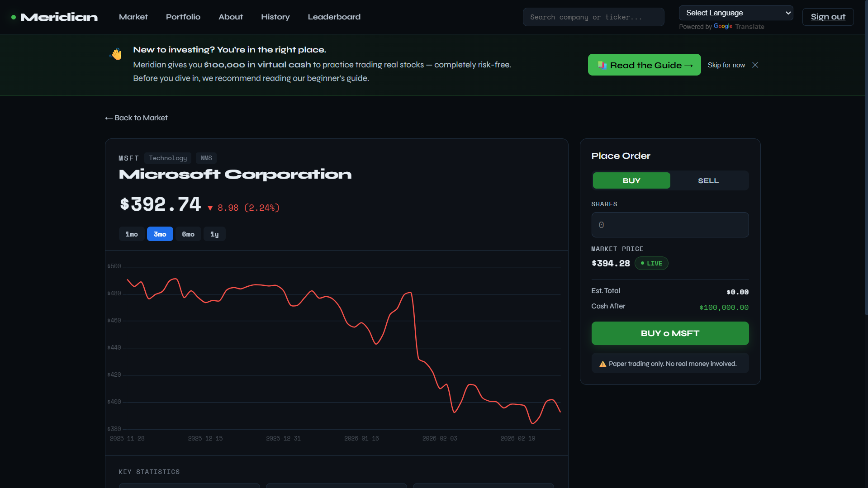Click the $394.28 market price value
868x488 pixels.
(611, 263)
